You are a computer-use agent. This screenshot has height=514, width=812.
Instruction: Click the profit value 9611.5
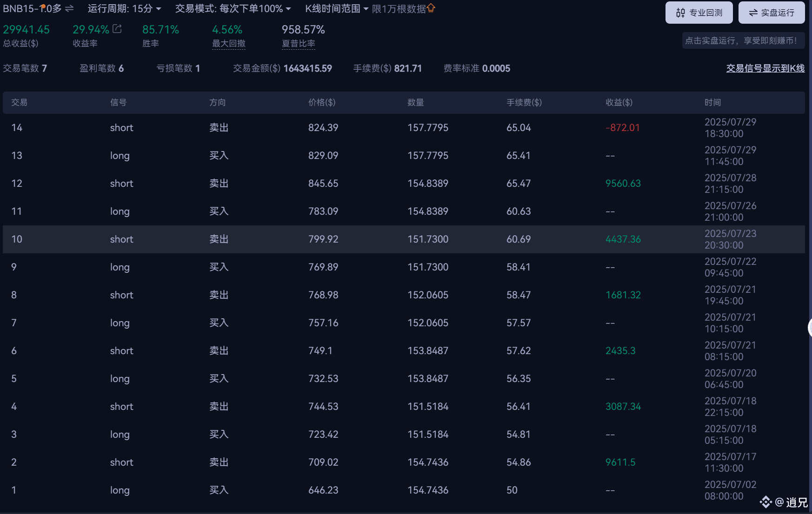(x=620, y=462)
